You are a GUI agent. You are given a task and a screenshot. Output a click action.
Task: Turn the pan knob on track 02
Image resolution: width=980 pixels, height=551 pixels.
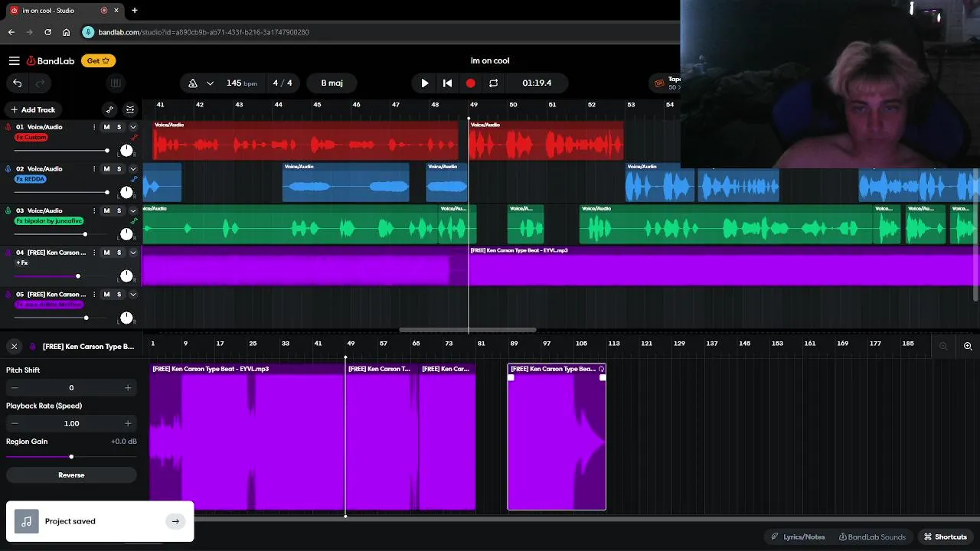(126, 192)
